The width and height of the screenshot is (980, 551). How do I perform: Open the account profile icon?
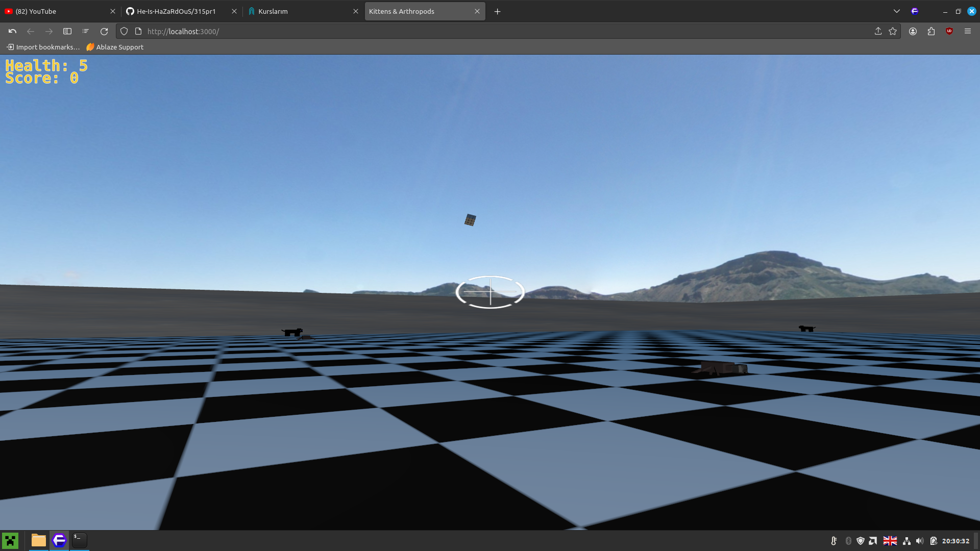[913, 32]
